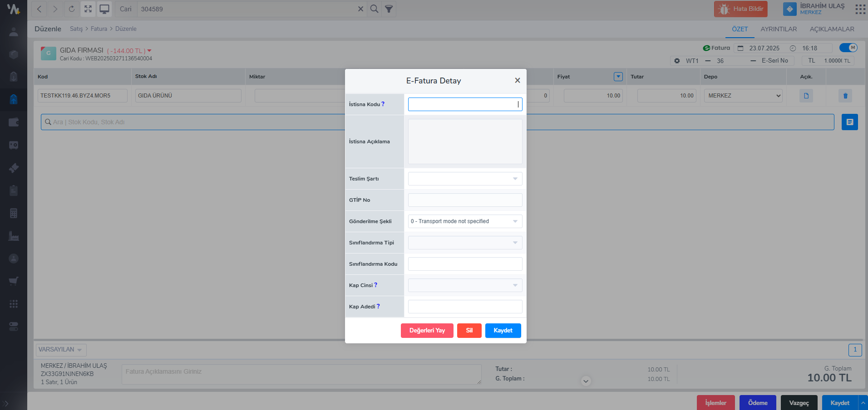The image size is (868, 410).
Task: Click the İstisna Kodu help question mark
Action: (383, 104)
